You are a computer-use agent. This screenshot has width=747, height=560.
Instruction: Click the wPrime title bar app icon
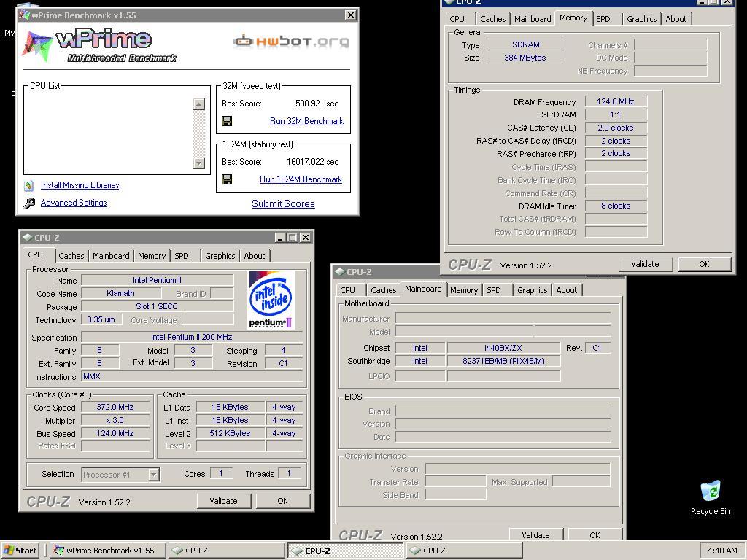(25, 15)
